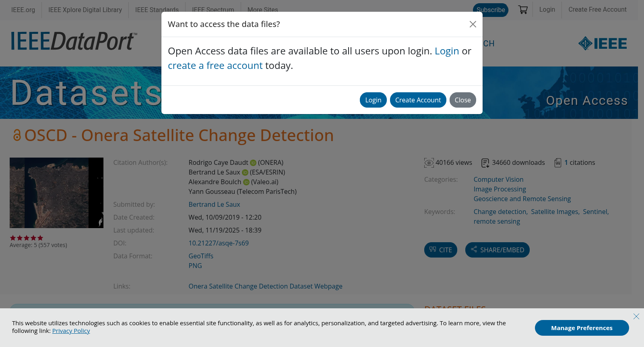Screen dimensions: 644x347
Task: Open Rodrigo Caye Daudt's ORCID icon
Action: tap(253, 163)
